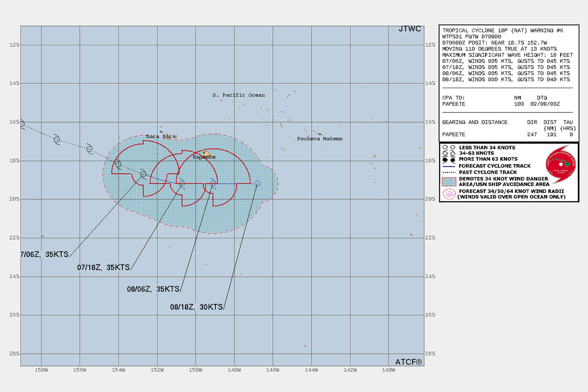Click the 28S label on the right axis
This screenshot has height=392, width=588.
coord(431,354)
